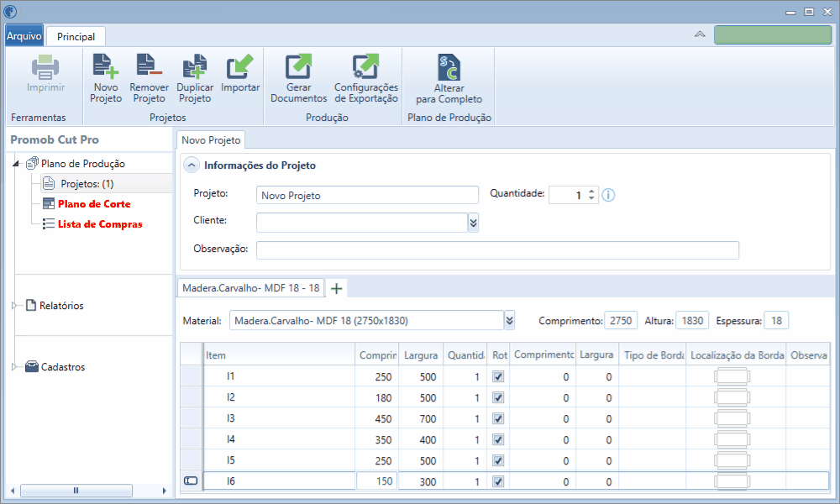Image resolution: width=840 pixels, height=504 pixels.
Task: Click edge location diagram for row I6
Action: (732, 481)
